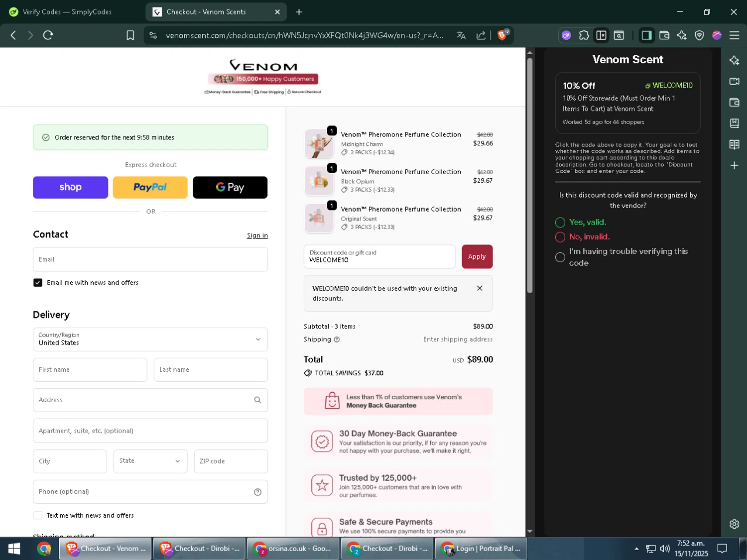This screenshot has height=560, width=747.
Task: Click the First name field
Action: tap(90, 370)
